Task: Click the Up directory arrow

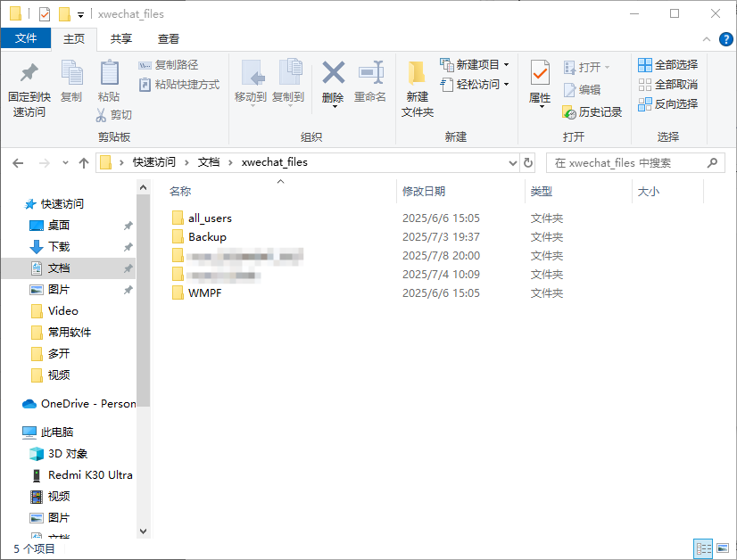Action: click(x=84, y=163)
